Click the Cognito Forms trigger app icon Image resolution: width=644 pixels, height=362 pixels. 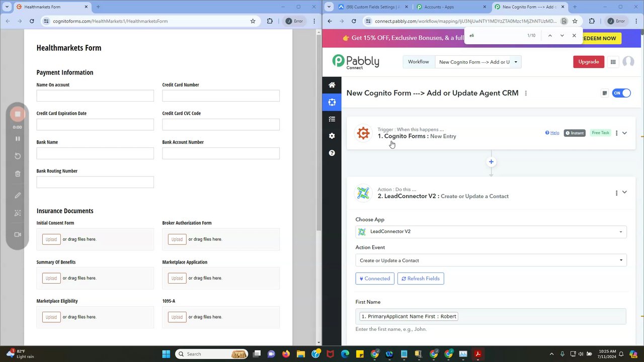[363, 133]
